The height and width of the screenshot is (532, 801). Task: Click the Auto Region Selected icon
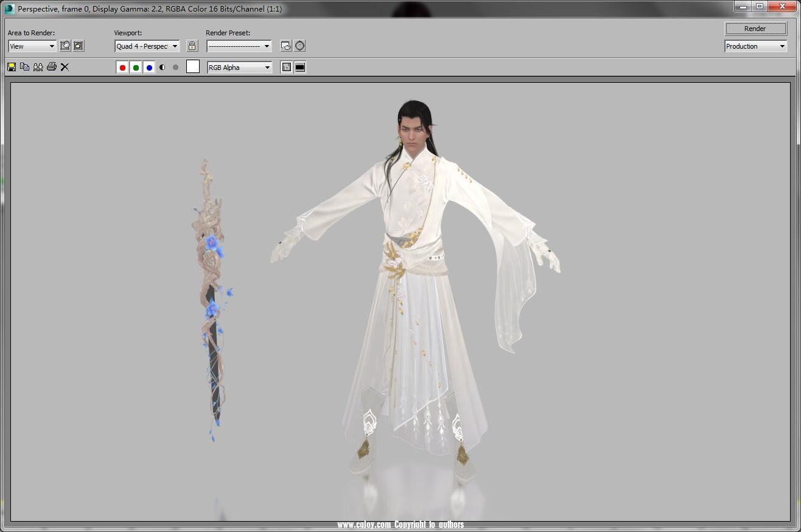[79, 46]
